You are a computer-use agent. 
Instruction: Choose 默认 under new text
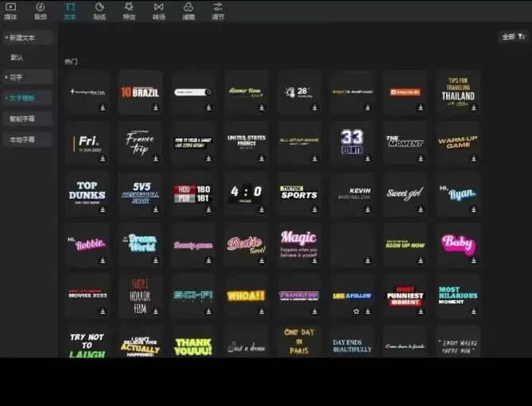point(17,57)
